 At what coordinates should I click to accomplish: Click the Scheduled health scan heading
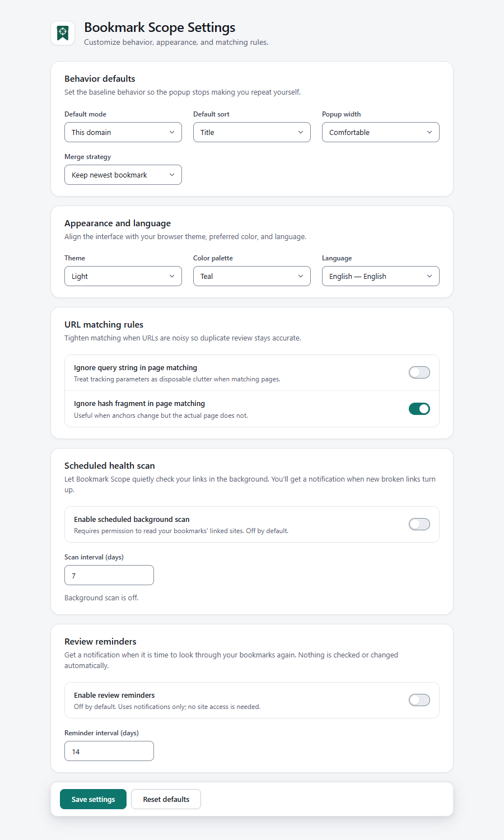point(110,466)
